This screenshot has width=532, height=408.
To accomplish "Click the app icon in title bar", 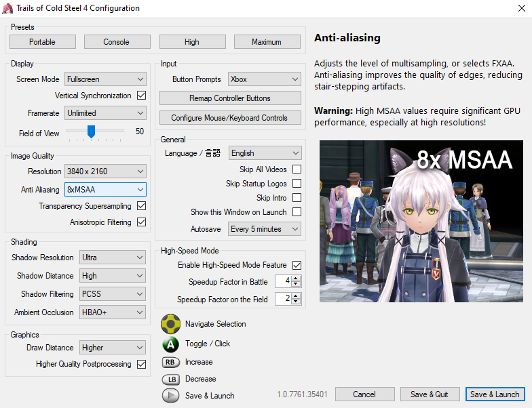I will (7, 8).
